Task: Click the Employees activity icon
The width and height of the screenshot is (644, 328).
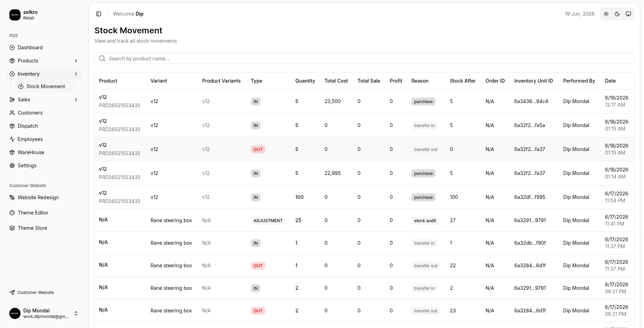Action: click(x=12, y=139)
